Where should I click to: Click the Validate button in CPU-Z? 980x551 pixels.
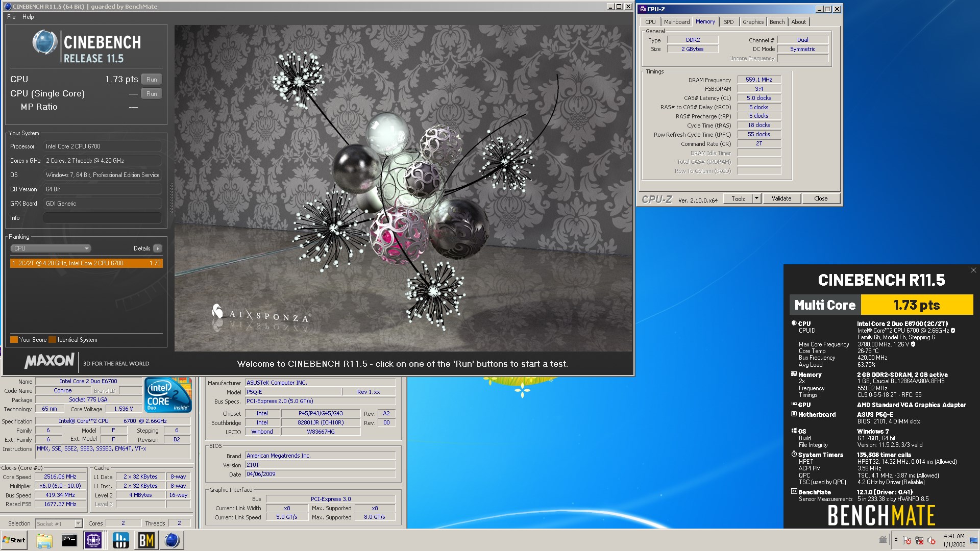[x=781, y=199]
